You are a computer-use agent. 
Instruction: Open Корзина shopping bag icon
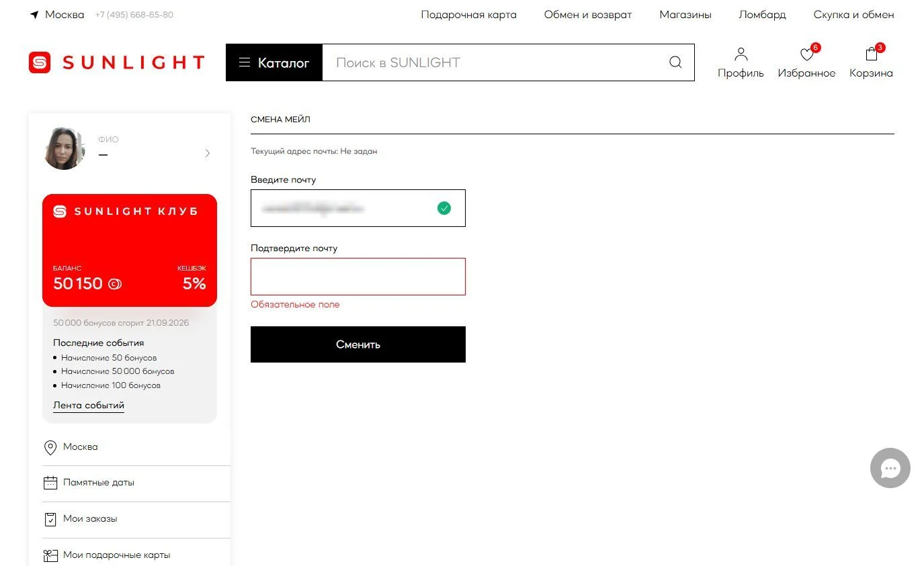tap(872, 54)
